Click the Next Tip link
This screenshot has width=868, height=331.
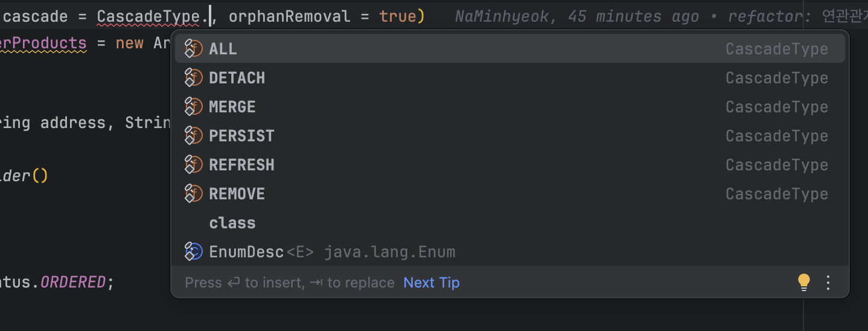coord(432,283)
